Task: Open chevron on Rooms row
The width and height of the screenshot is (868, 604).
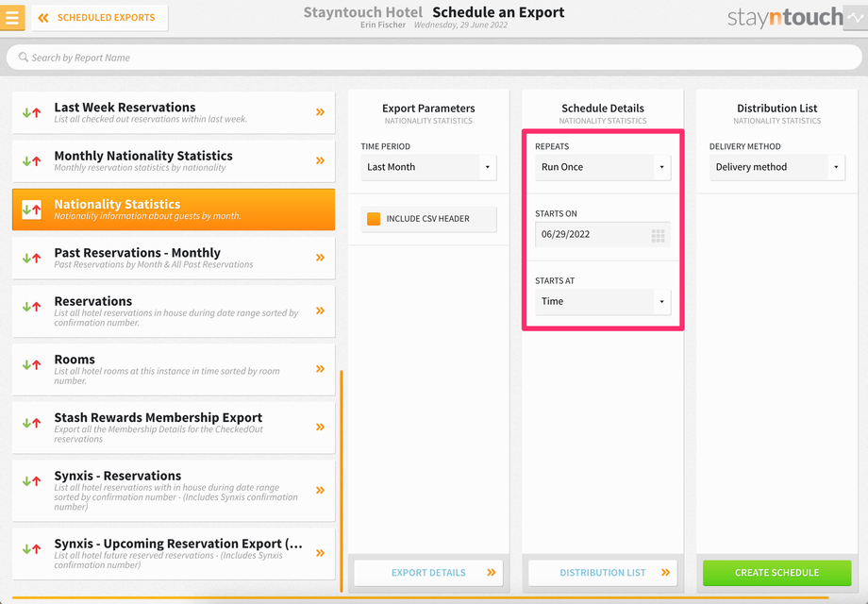Action: pyautogui.click(x=320, y=369)
